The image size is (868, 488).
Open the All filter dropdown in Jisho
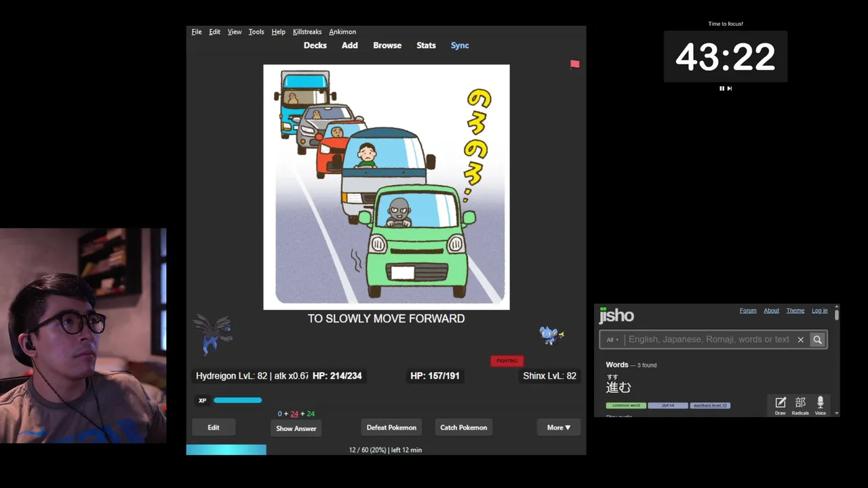pyautogui.click(x=612, y=340)
